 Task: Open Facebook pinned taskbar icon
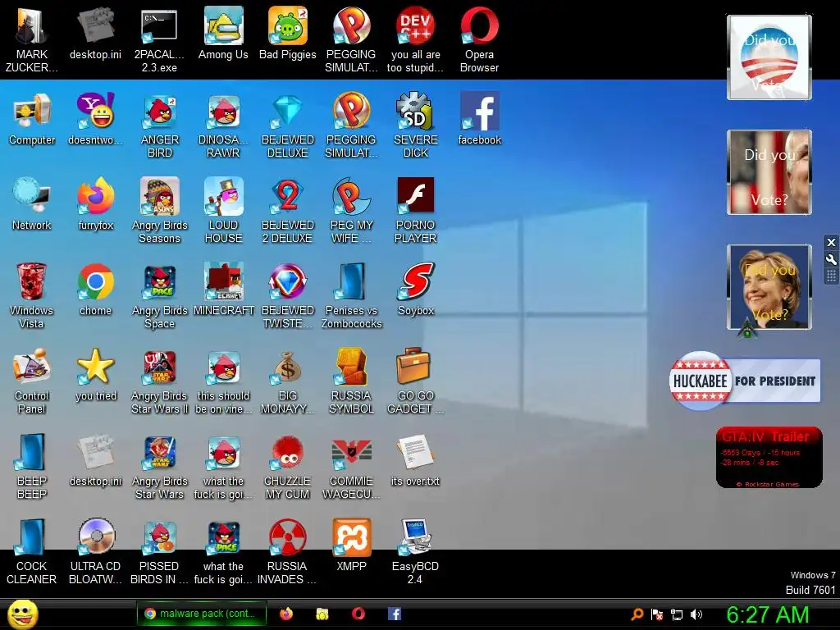(395, 614)
